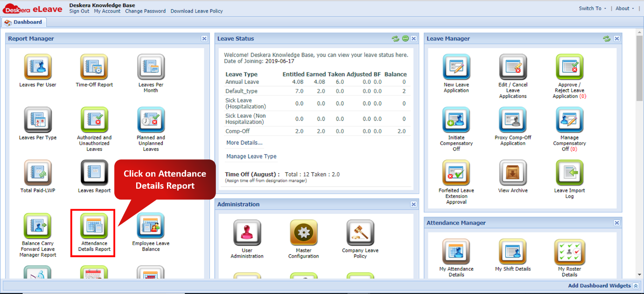Click the Manage Leave Type link

(251, 157)
